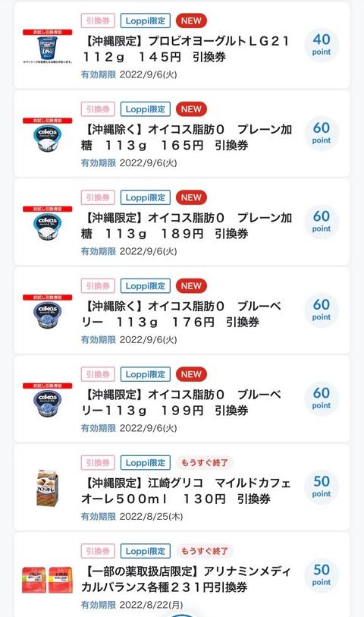Click the 引換券 tag on the Alinamin item
364x617 pixels.
(98, 551)
